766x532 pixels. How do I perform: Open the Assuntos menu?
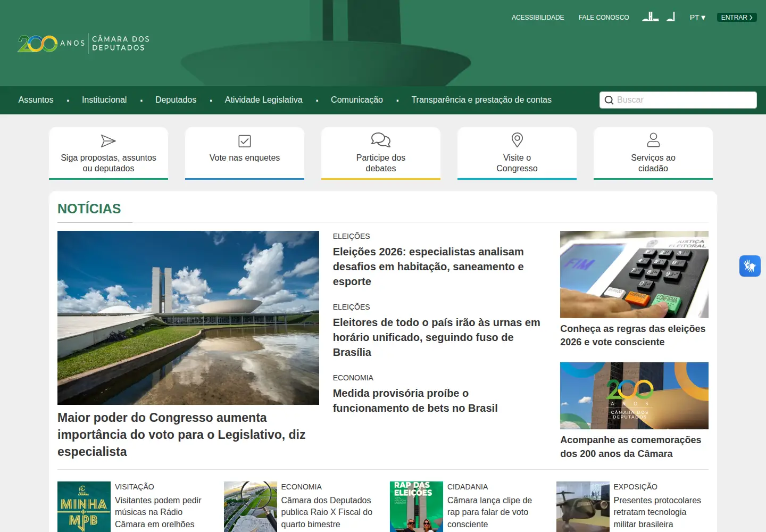click(36, 100)
